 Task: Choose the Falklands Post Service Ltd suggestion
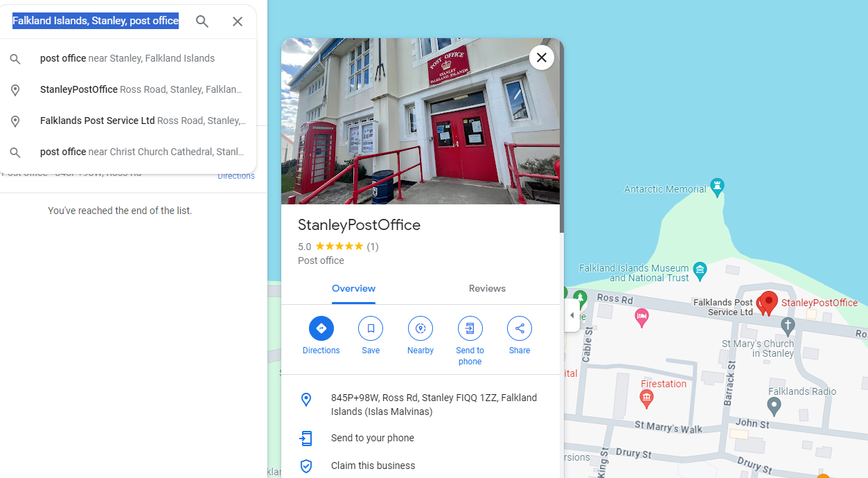(x=128, y=121)
